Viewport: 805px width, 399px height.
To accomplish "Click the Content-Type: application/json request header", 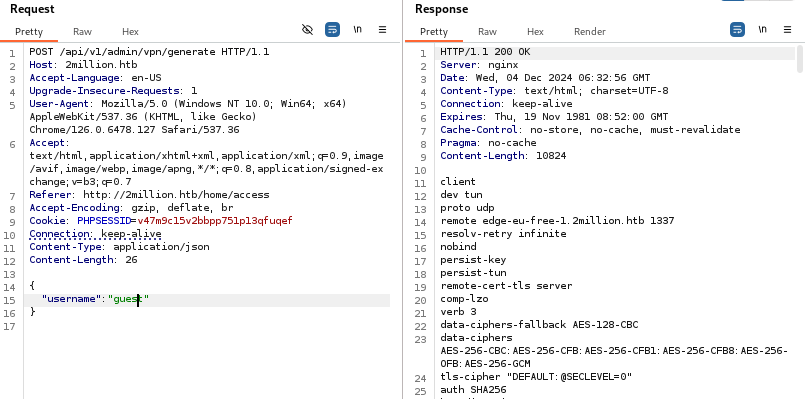I will 119,247.
